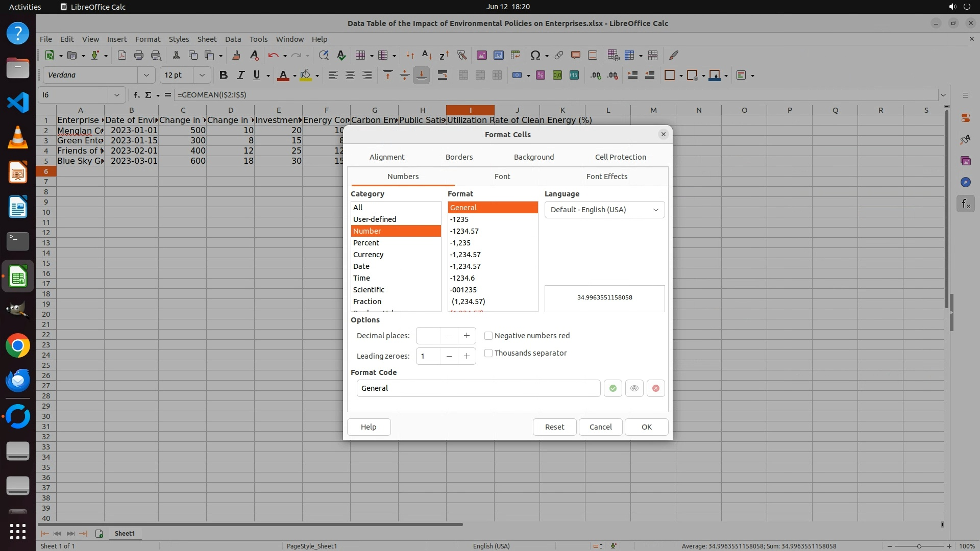Click the Bold formatting icon
The width and height of the screenshot is (980, 551).
223,75
